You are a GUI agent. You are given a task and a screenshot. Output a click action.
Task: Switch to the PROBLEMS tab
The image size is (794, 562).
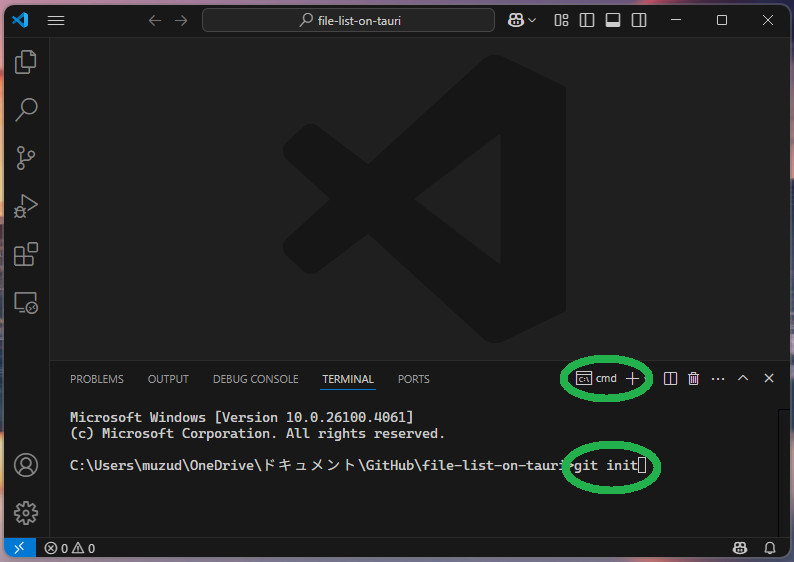(x=97, y=379)
